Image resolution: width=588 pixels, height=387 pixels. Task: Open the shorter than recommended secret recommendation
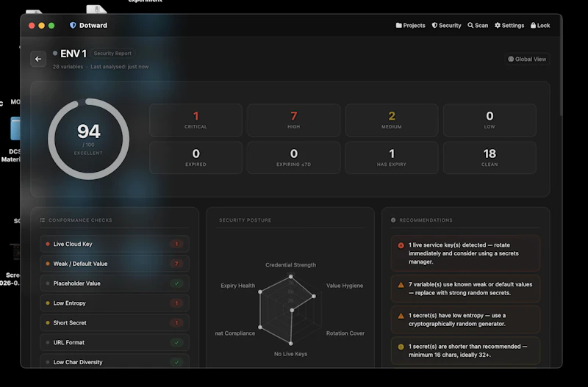tap(465, 351)
